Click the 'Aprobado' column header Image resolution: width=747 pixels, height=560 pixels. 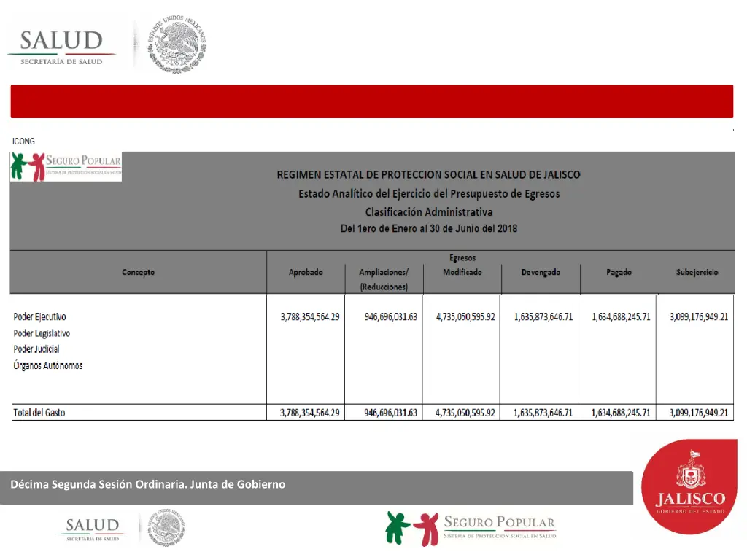tap(306, 273)
